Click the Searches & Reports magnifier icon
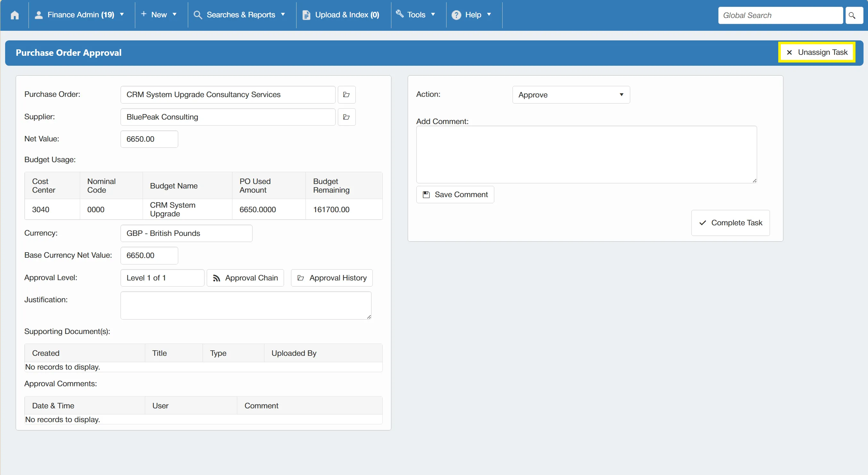Viewport: 868px width, 475px height. pos(198,15)
